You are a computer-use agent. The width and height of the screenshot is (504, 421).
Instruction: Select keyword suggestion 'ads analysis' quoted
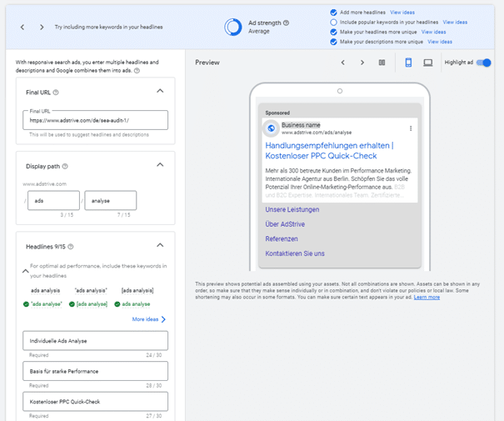(x=91, y=290)
